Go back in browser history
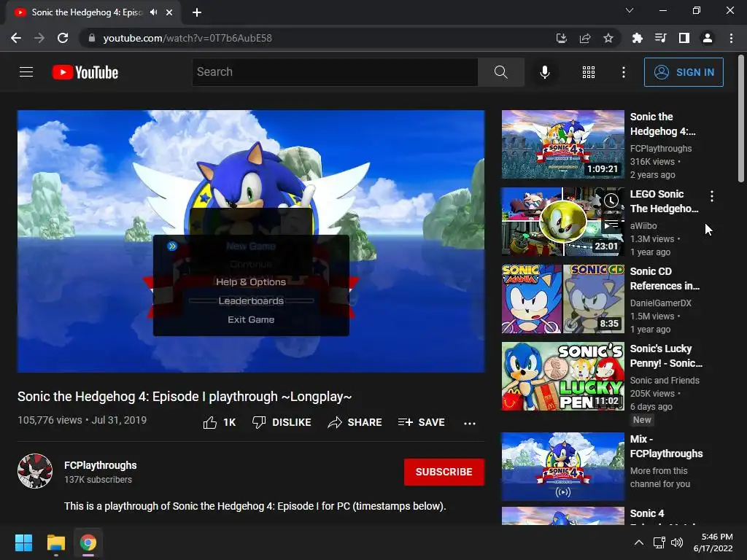Viewport: 747px width, 560px height. pos(16,38)
